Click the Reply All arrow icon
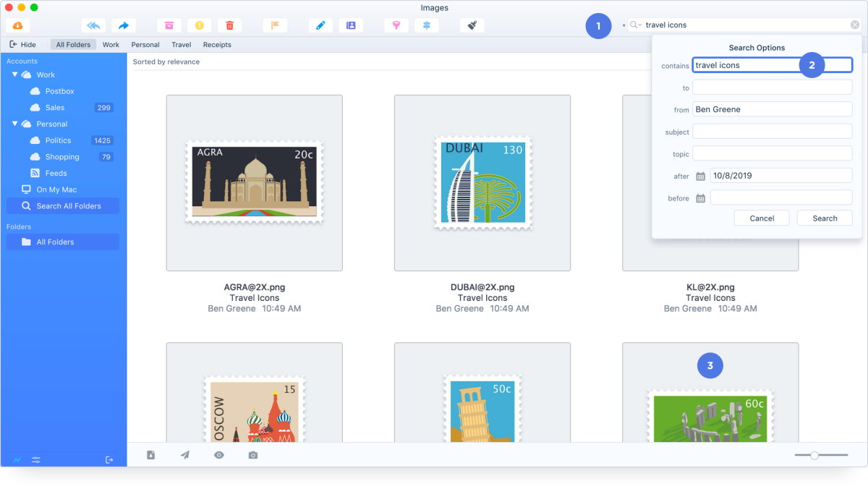This screenshot has height=489, width=868. (93, 25)
